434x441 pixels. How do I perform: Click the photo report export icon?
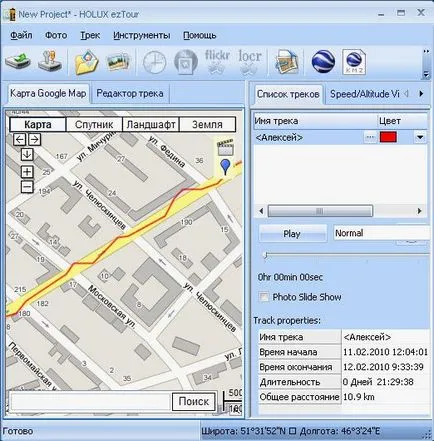[286, 62]
